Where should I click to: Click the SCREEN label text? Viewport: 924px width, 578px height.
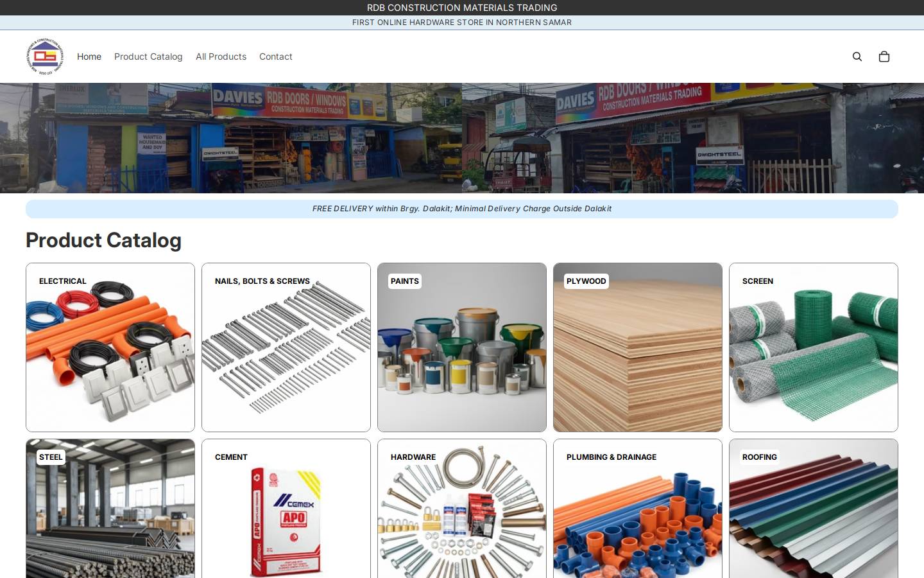pyautogui.click(x=758, y=281)
